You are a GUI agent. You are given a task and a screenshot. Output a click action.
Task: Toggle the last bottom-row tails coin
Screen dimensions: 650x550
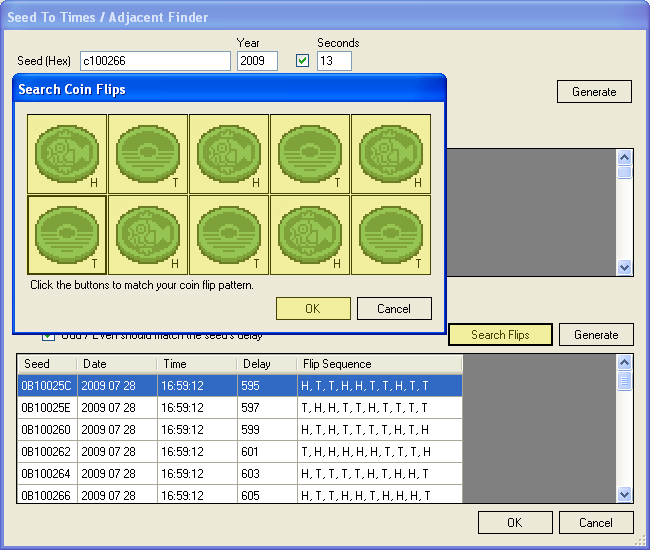coord(390,234)
